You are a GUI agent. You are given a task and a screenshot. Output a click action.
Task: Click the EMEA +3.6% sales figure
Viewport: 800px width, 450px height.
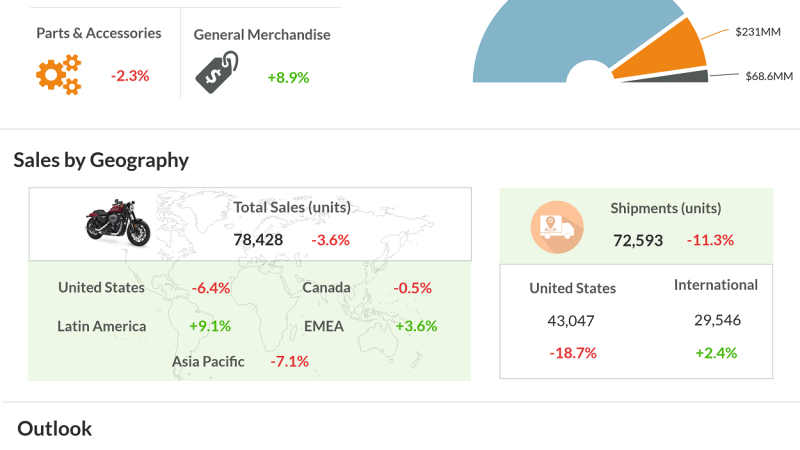[416, 326]
